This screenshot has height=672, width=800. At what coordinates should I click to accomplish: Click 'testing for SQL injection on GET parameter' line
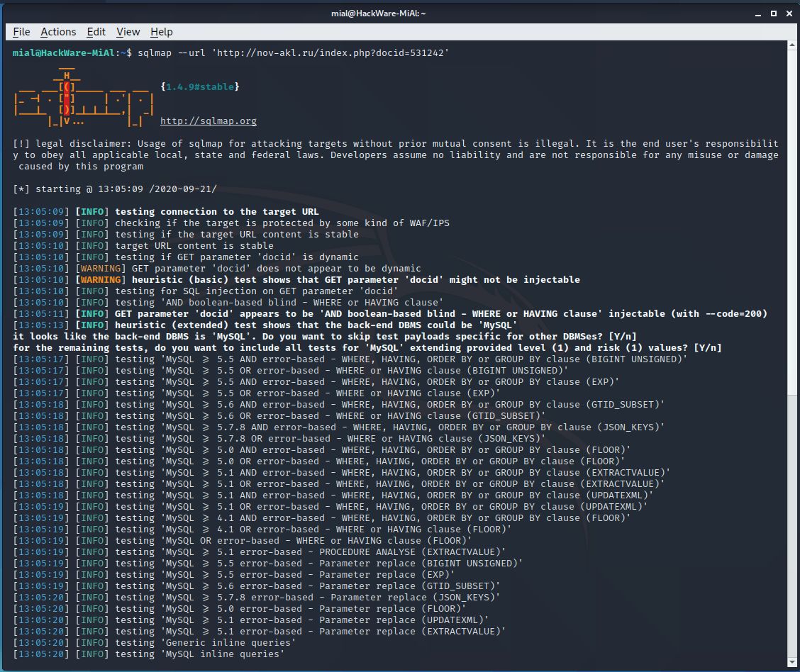pyautogui.click(x=206, y=291)
